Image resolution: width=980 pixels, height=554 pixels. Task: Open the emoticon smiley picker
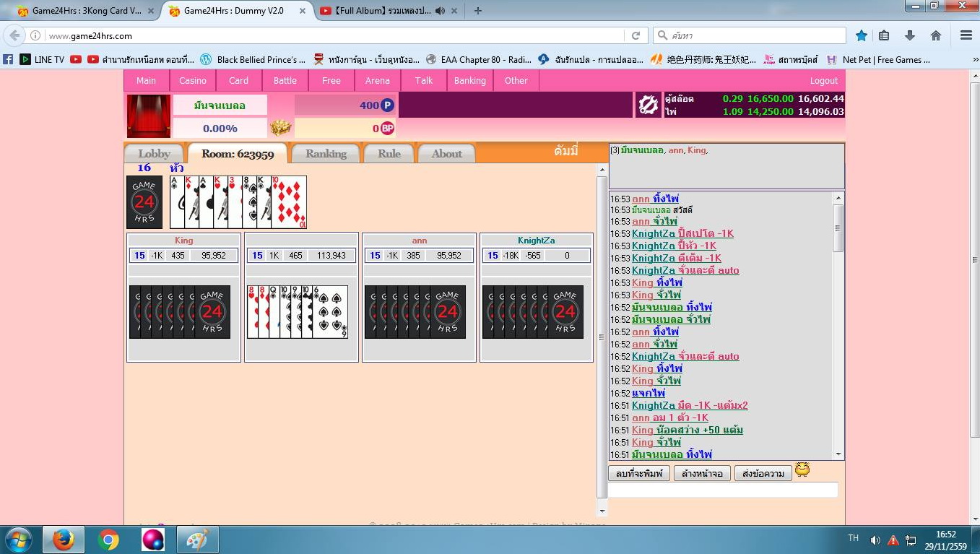point(802,470)
